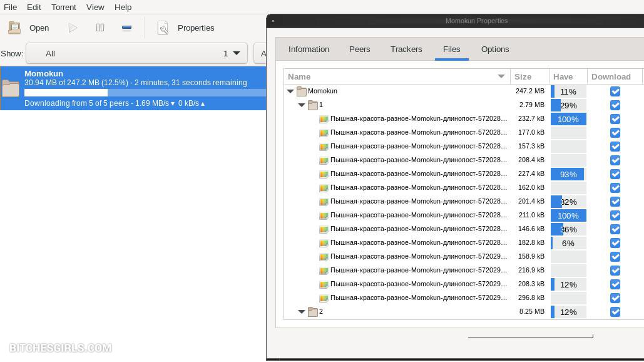Select folder icon named 2
The width and height of the screenshot is (644, 362).
click(x=312, y=312)
